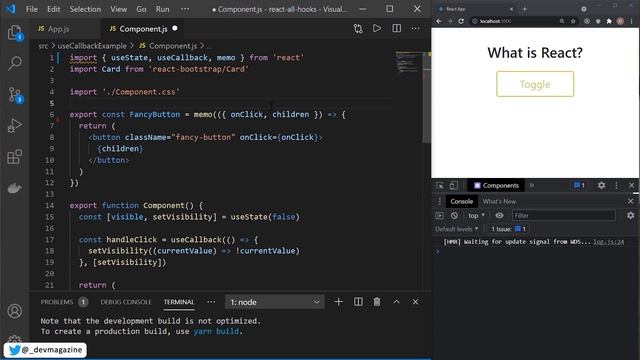This screenshot has width=640, height=360.
Task: Create a new terminal with plus icon
Action: pyautogui.click(x=338, y=302)
